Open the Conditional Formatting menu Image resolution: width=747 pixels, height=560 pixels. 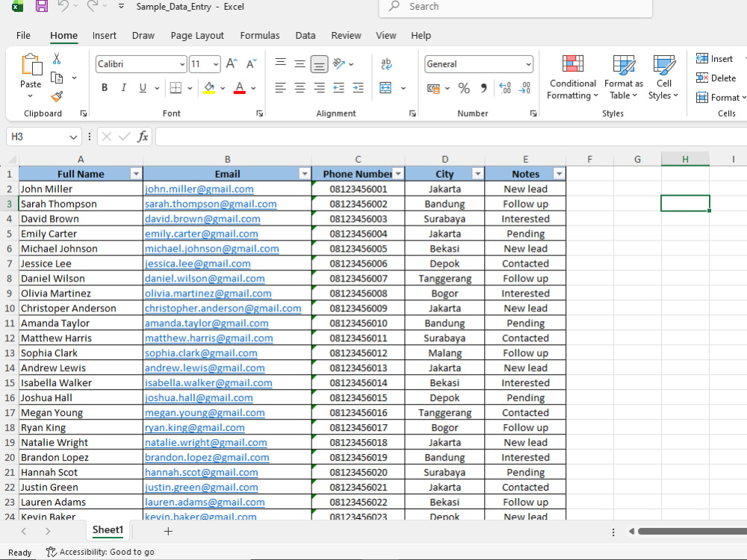tap(572, 76)
